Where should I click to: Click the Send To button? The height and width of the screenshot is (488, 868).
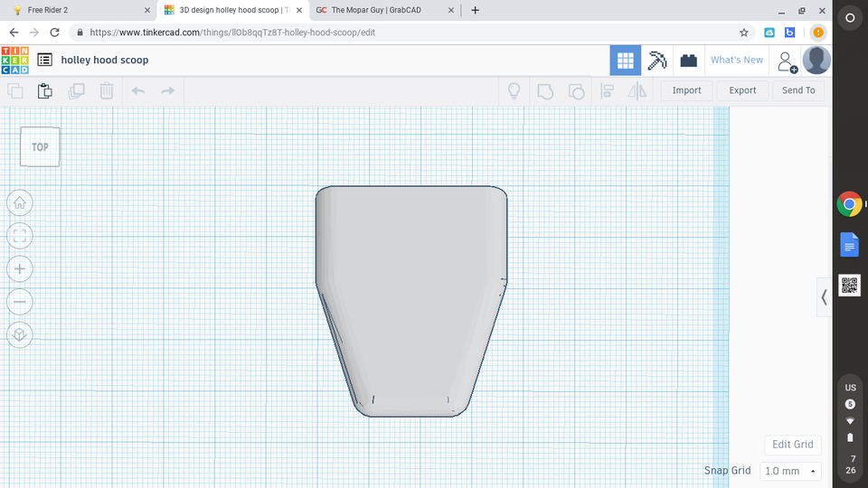click(798, 90)
